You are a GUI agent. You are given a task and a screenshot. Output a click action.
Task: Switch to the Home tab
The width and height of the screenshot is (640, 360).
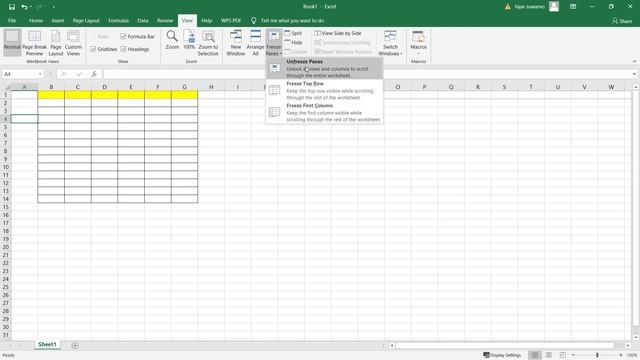coord(36,20)
